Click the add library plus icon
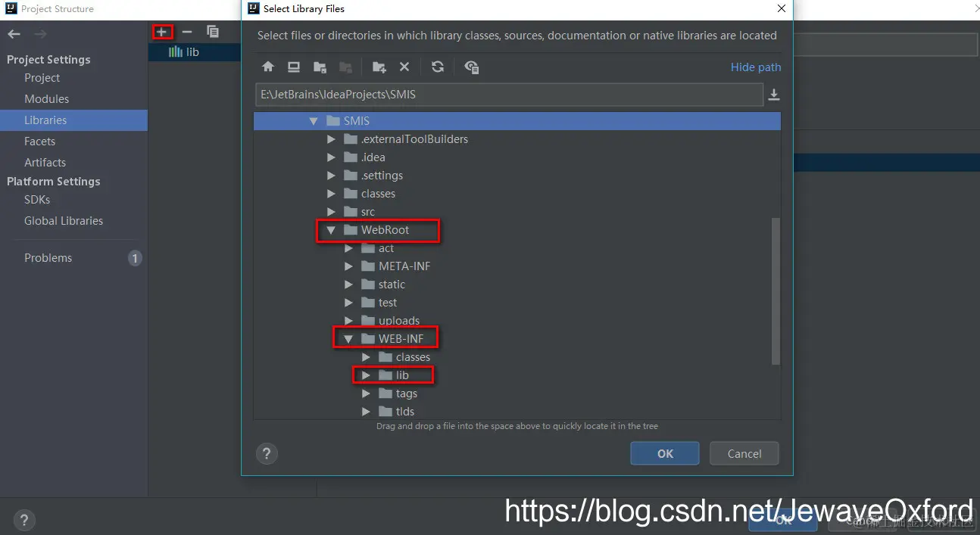This screenshot has width=980, height=535. click(162, 32)
